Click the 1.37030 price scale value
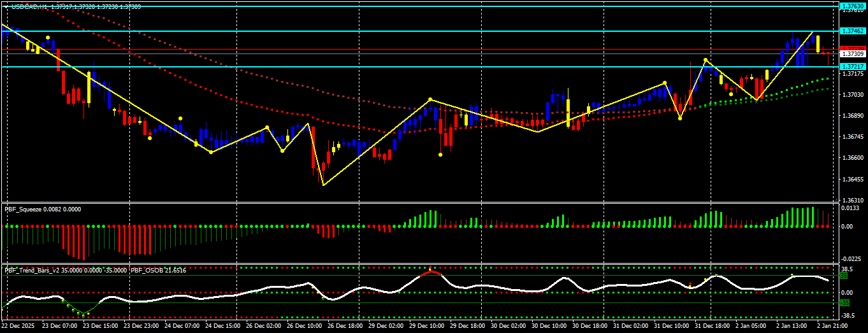The width and height of the screenshot is (868, 333). pyautogui.click(x=853, y=95)
